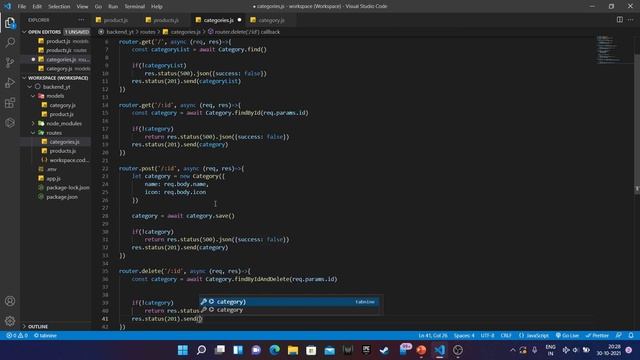Open Microsoft Edge from taskbar
This screenshot has height=360, width=640.
point(274,350)
